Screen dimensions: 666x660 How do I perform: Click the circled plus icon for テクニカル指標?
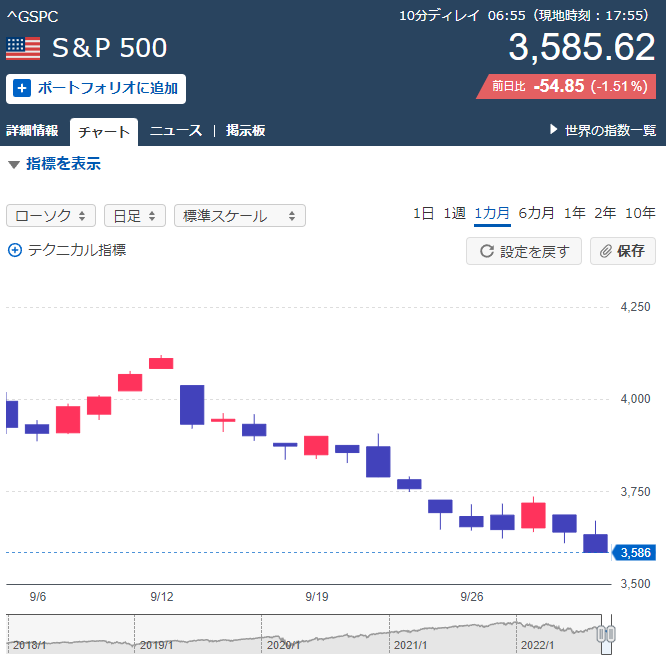click(x=15, y=250)
